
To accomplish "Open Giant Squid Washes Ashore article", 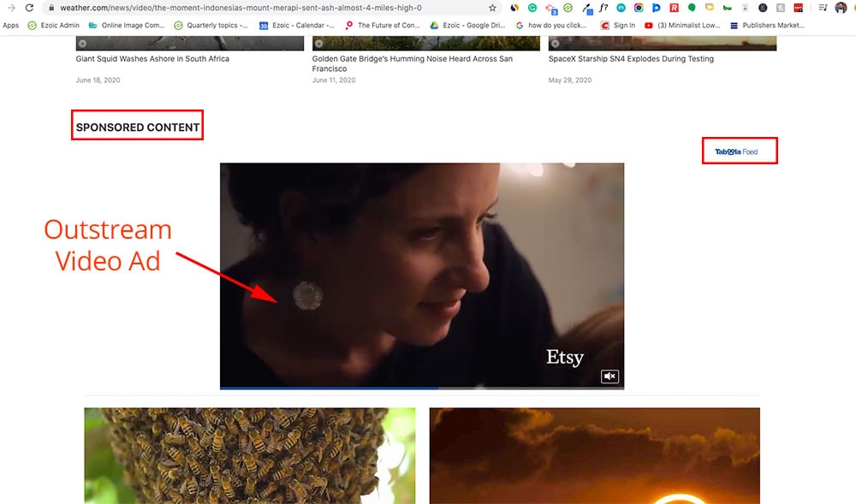I will [x=152, y=59].
